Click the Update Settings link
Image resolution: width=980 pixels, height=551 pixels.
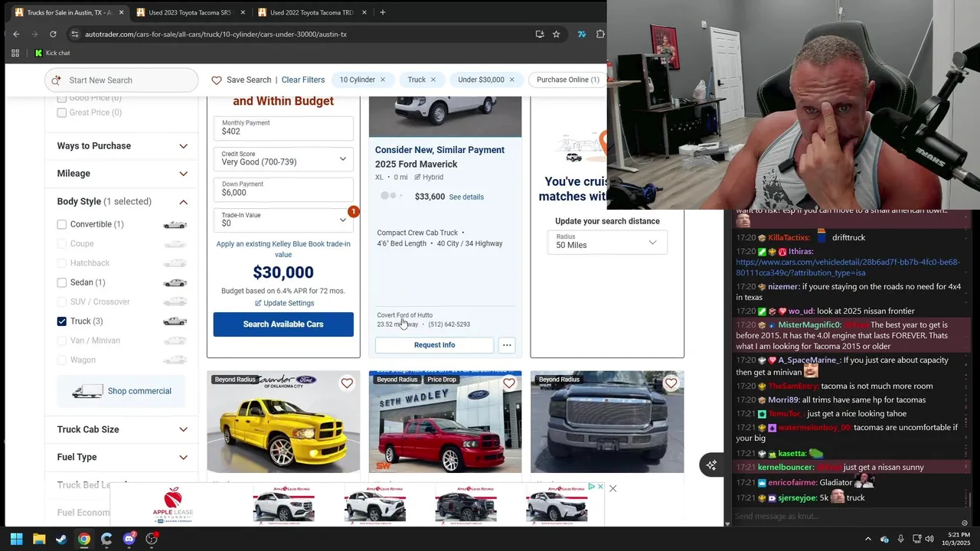click(284, 303)
